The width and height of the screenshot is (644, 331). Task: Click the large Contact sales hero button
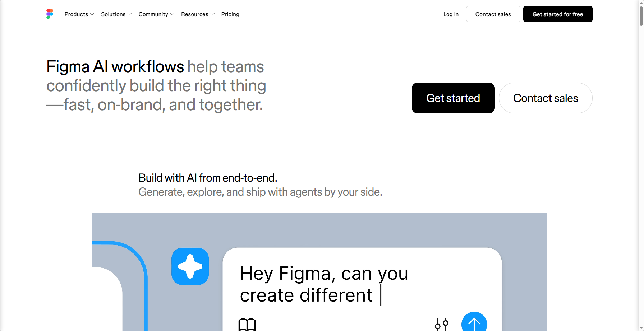coord(546,98)
